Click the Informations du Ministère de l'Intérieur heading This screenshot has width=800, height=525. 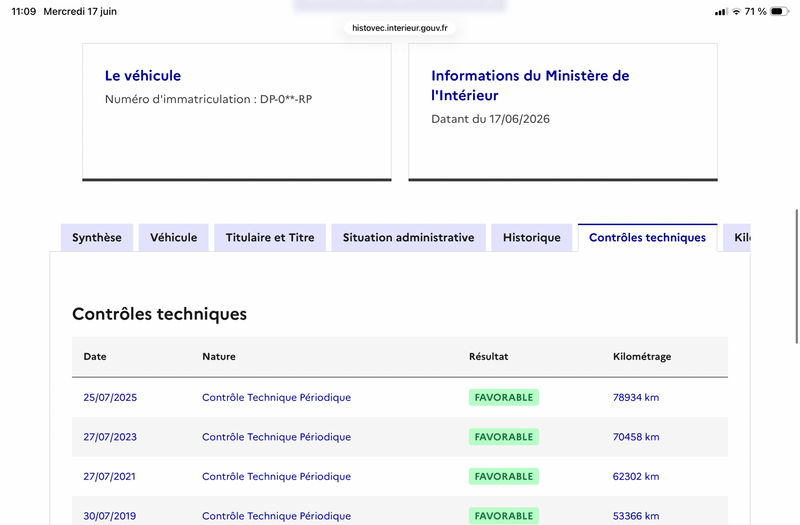click(x=530, y=85)
